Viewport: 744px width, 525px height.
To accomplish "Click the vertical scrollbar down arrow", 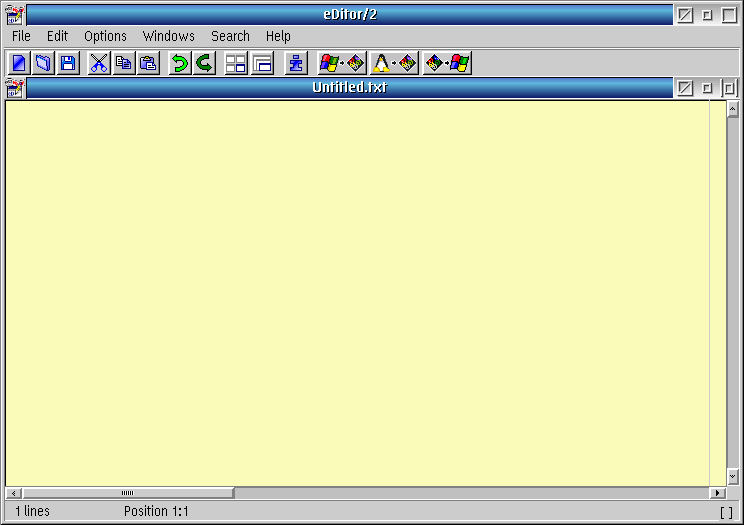I will [732, 477].
